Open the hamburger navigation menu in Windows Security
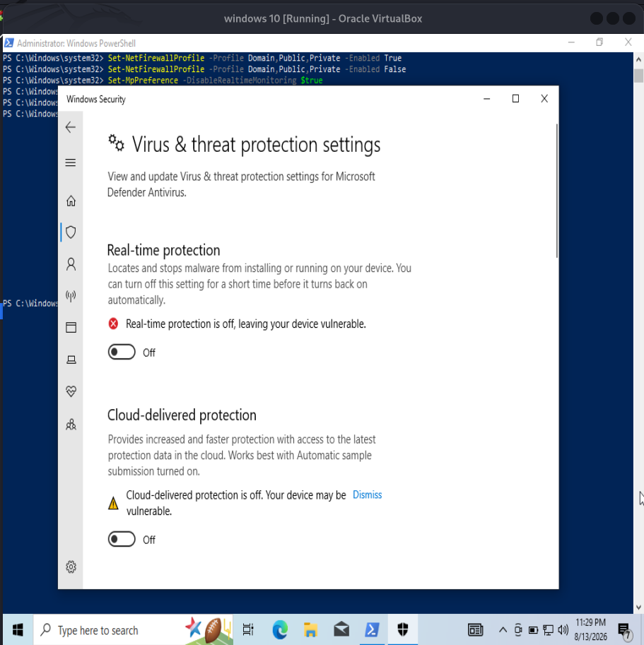The width and height of the screenshot is (644, 645). (71, 162)
